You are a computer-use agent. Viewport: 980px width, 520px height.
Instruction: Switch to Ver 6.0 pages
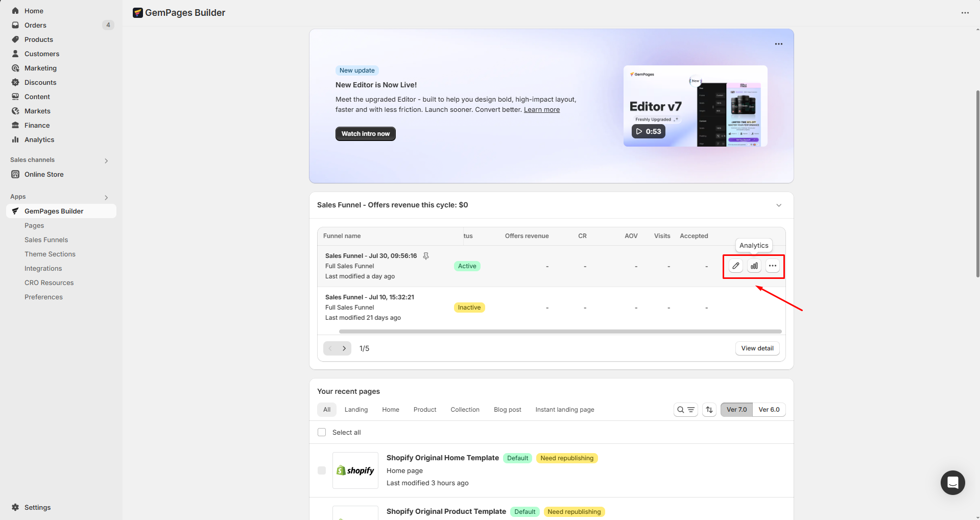pyautogui.click(x=769, y=410)
